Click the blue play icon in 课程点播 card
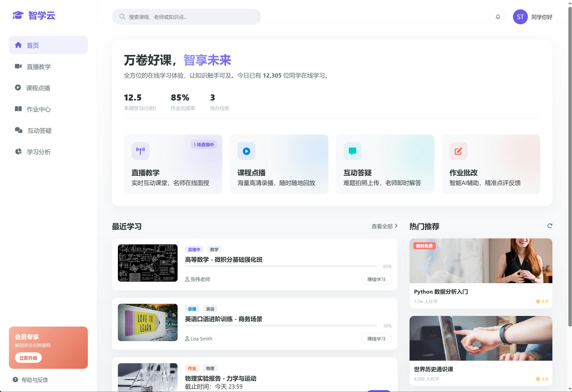This screenshot has width=572, height=392. [246, 151]
